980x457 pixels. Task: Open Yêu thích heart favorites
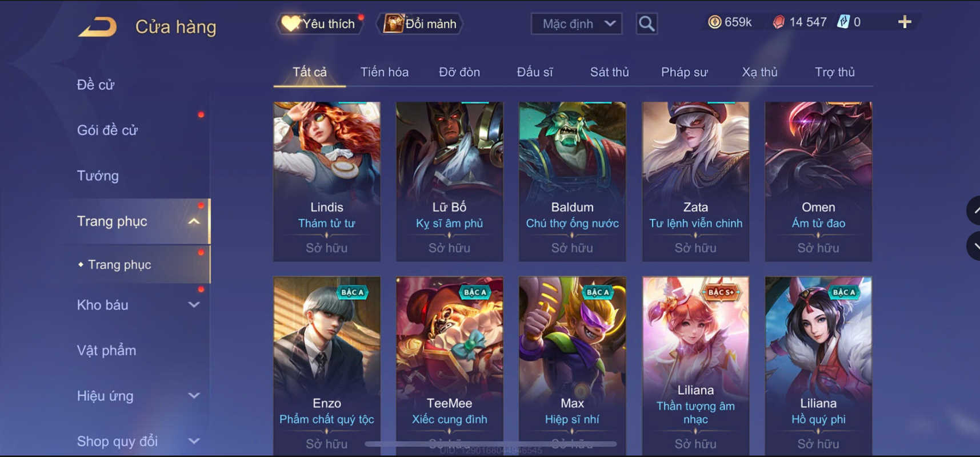coord(319,23)
